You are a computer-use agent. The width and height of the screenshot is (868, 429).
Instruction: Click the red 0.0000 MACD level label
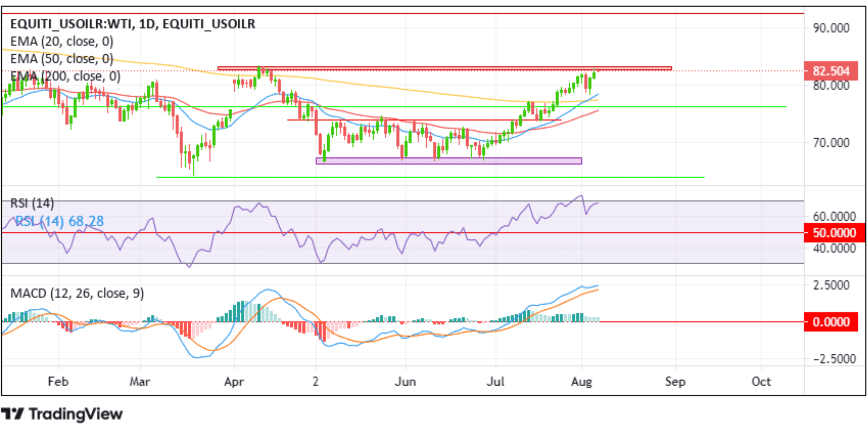[x=831, y=322]
